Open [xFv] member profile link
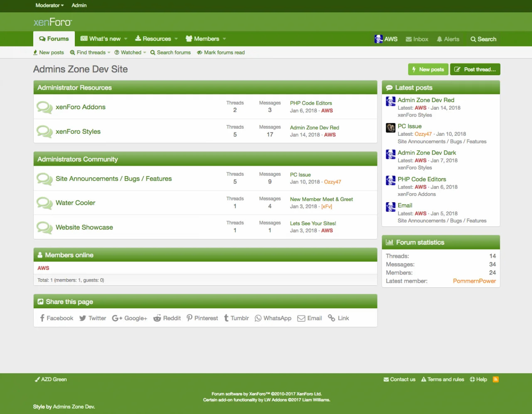 [x=327, y=206]
